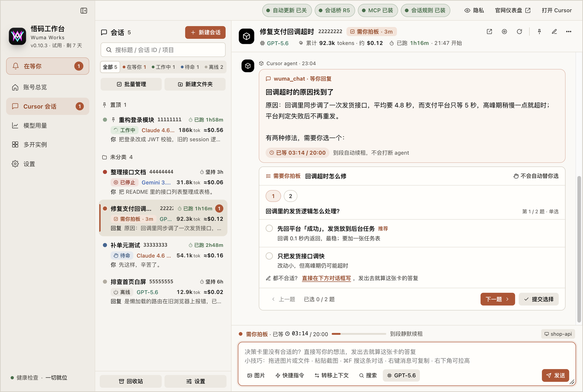Click 会话桥 R5 status pill
Image resolution: width=583 pixels, height=392 pixels.
click(334, 10)
